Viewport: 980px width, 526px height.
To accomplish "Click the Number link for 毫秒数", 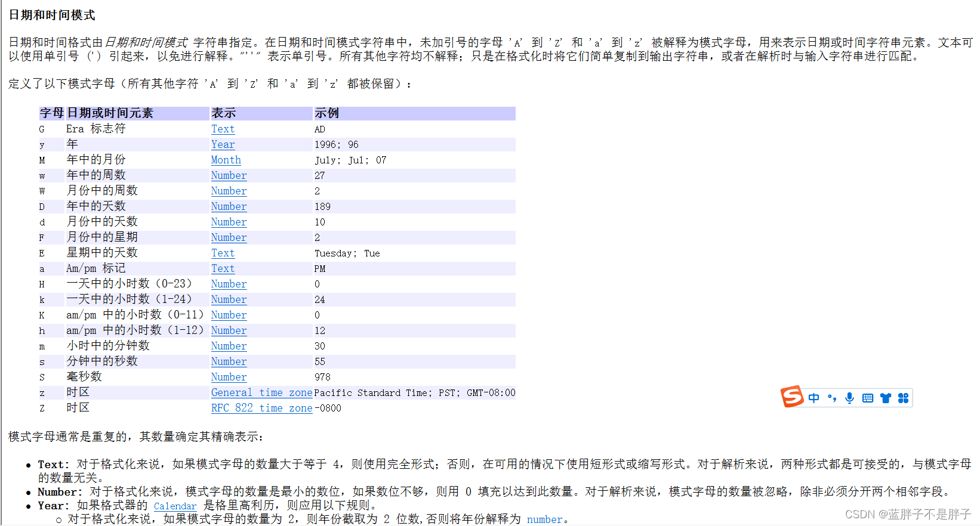I will tap(229, 377).
